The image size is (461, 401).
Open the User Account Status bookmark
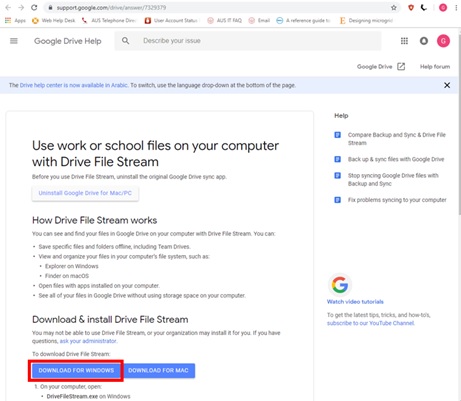click(x=171, y=20)
